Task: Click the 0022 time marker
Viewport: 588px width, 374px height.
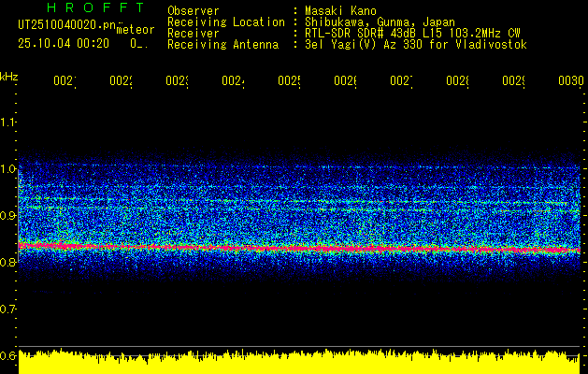Action: [x=121, y=80]
